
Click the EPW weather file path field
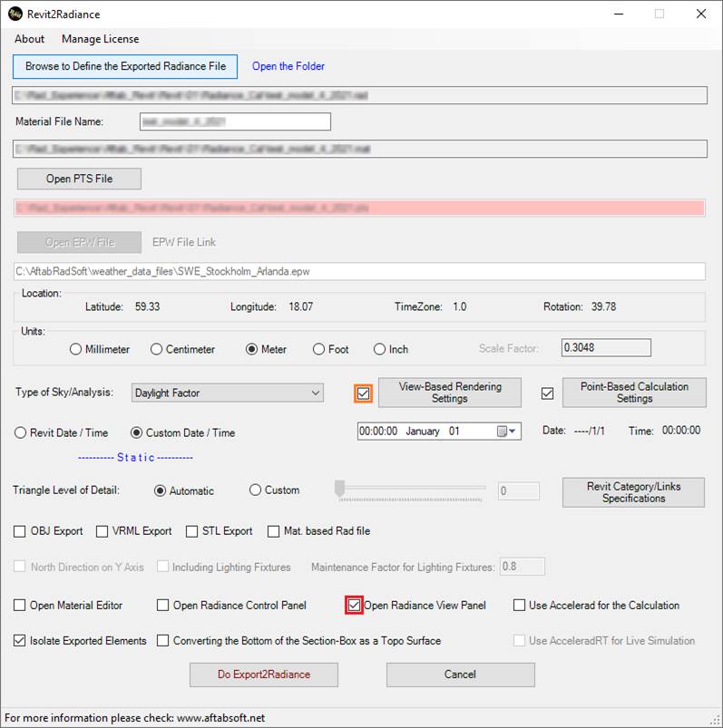coord(359,271)
